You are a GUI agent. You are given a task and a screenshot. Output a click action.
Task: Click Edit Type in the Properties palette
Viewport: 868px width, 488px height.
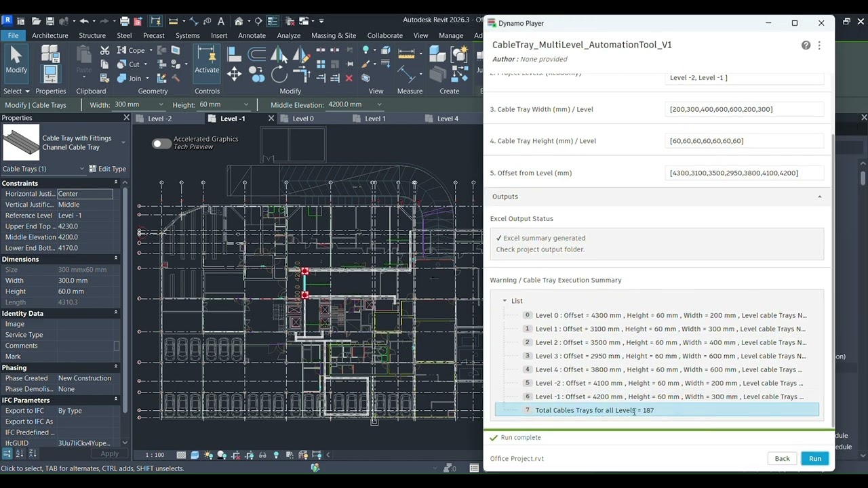point(106,169)
